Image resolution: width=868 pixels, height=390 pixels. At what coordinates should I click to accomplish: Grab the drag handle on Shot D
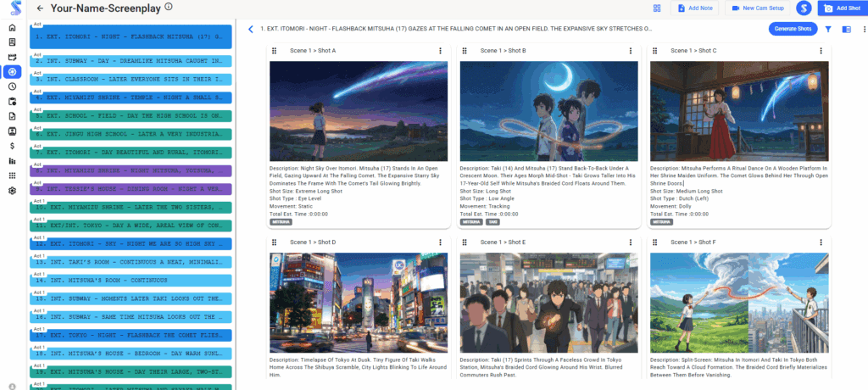(275, 242)
